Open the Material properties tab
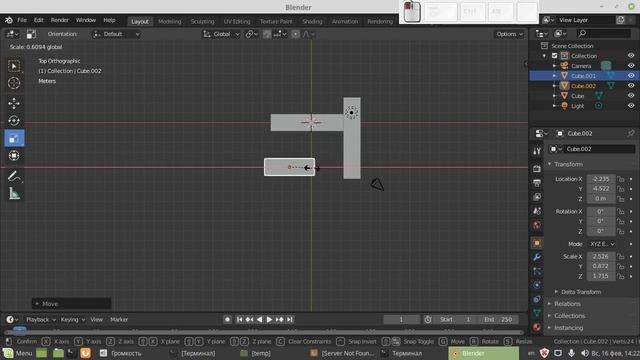This screenshot has height=360, width=640. point(537,327)
